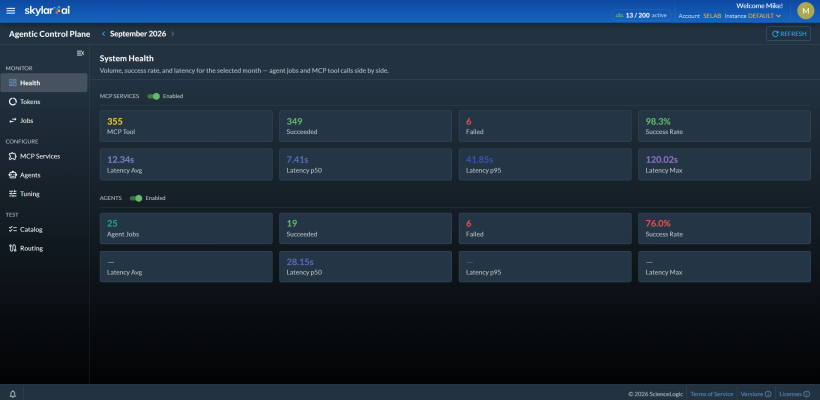The height and width of the screenshot is (400, 820).
Task: Click the 98.3% Success Rate card
Action: pos(724,126)
